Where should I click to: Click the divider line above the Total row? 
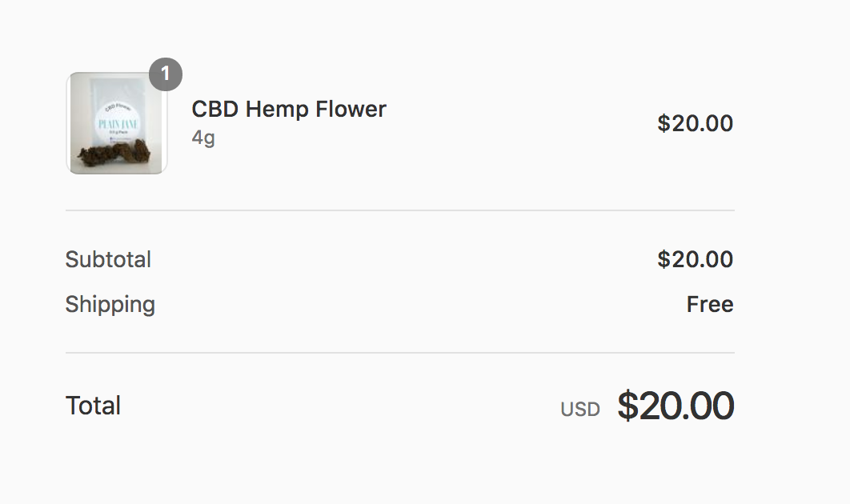(400, 353)
